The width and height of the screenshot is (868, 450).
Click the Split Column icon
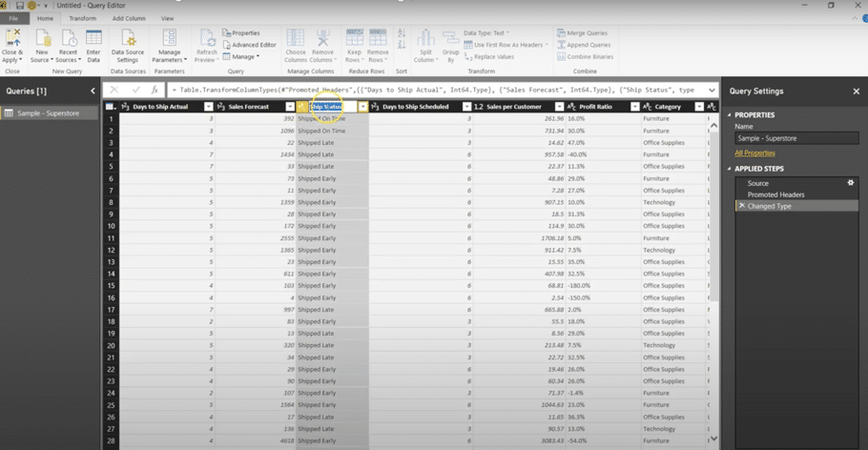[425, 39]
